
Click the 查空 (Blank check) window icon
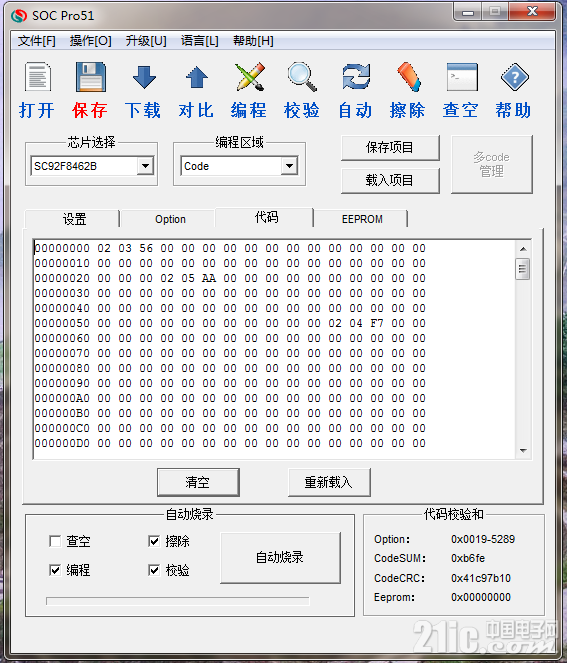click(462, 77)
